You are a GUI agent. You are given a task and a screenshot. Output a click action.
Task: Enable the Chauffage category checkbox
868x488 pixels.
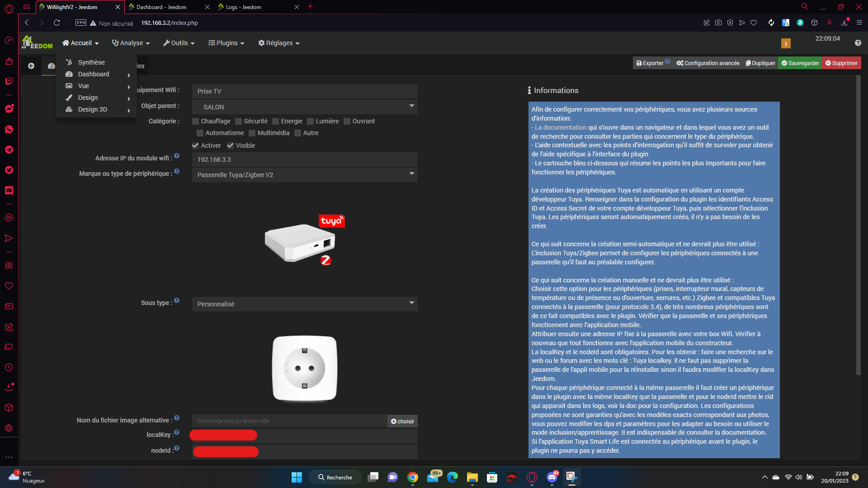click(x=196, y=121)
